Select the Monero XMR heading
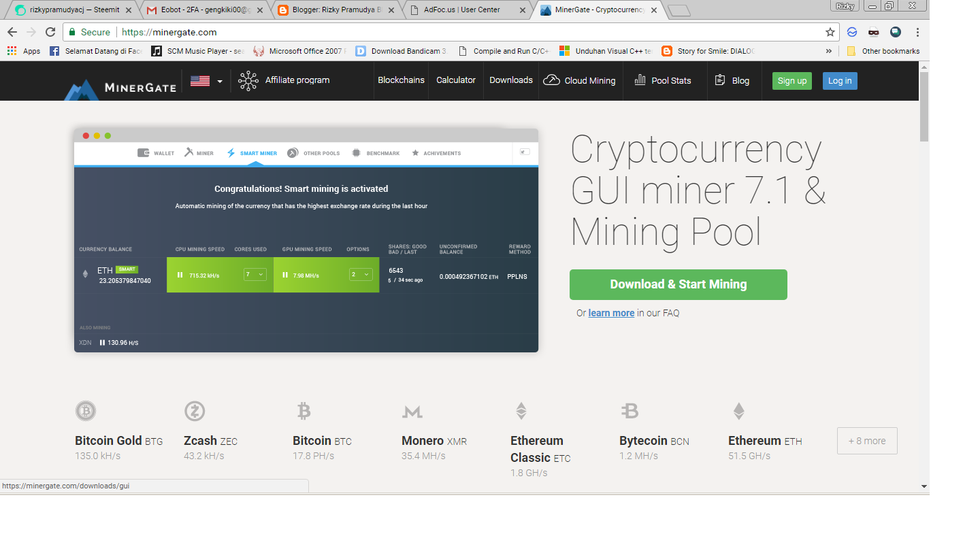 [x=434, y=441]
